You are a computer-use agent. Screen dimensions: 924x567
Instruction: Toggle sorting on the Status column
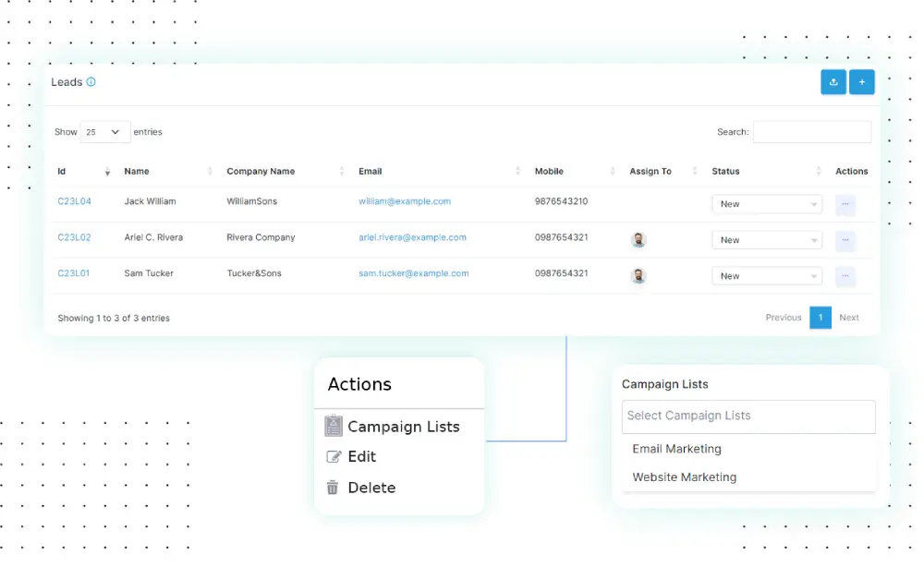pos(819,172)
